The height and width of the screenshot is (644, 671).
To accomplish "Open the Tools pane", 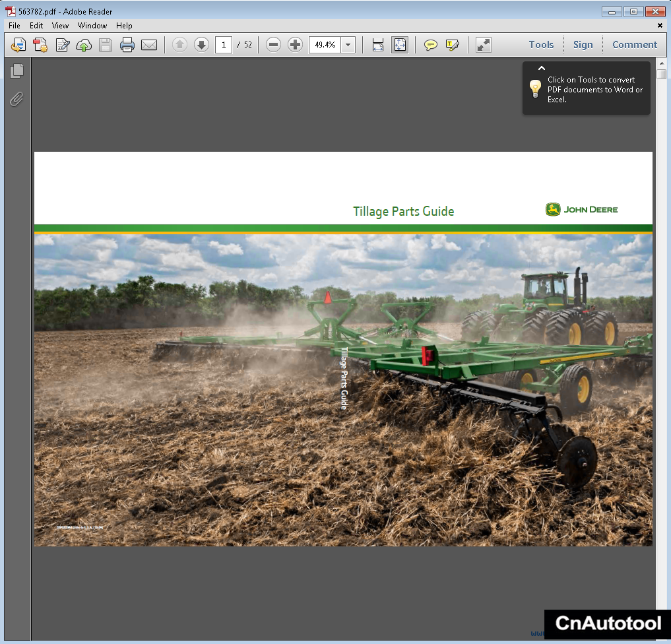I will [x=541, y=45].
